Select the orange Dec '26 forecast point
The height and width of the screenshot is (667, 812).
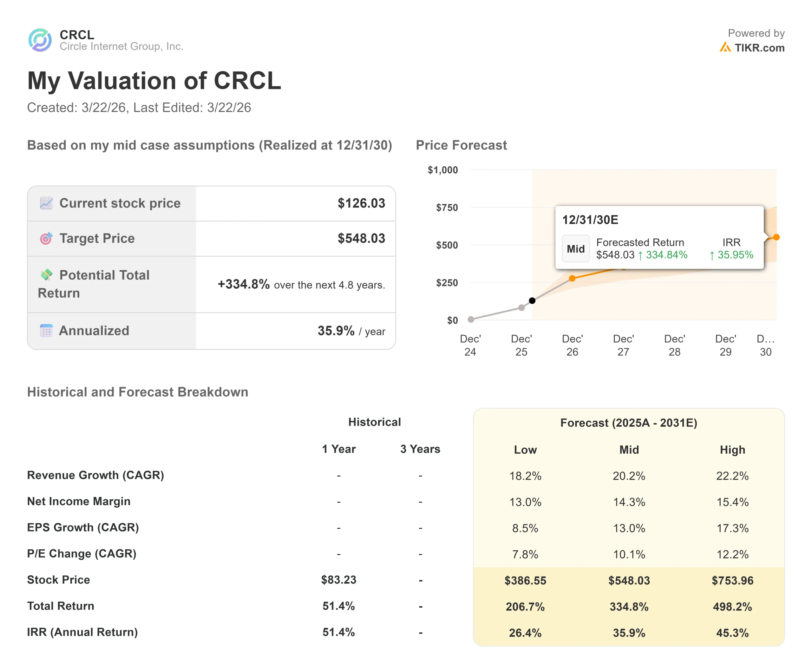coord(572,278)
